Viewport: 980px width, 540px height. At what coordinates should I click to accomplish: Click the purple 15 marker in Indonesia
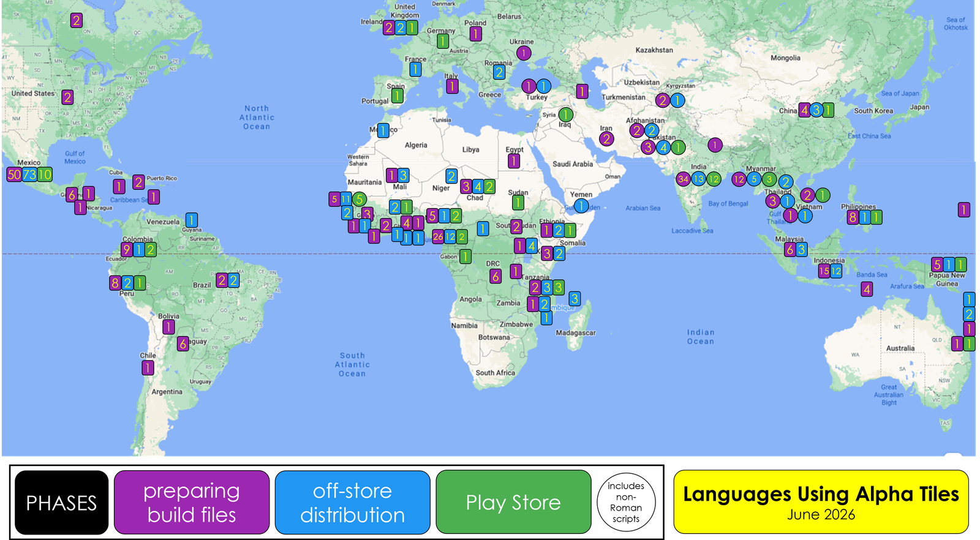pyautogui.click(x=824, y=271)
